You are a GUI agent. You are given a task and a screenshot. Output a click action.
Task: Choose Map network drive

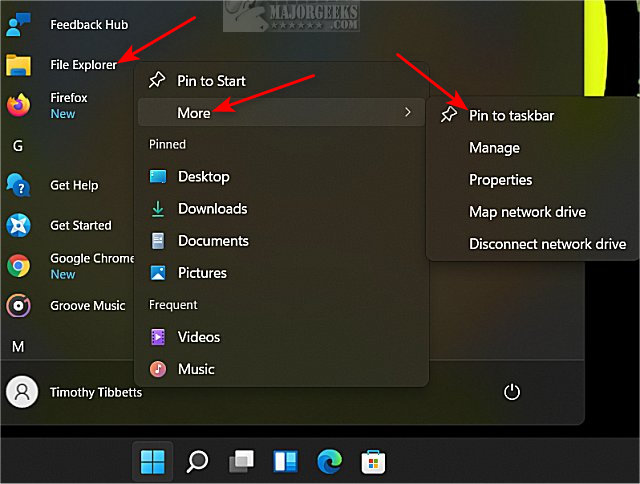(x=532, y=212)
